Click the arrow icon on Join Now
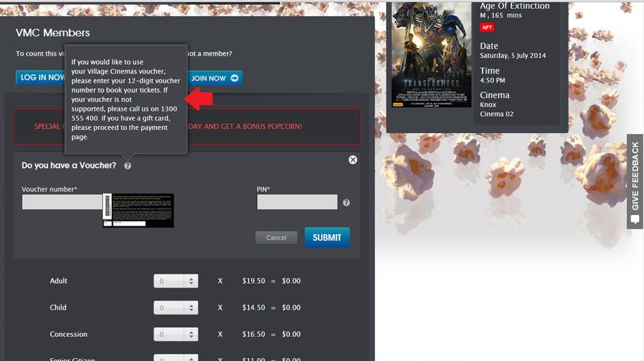The height and width of the screenshot is (361, 644). [234, 78]
